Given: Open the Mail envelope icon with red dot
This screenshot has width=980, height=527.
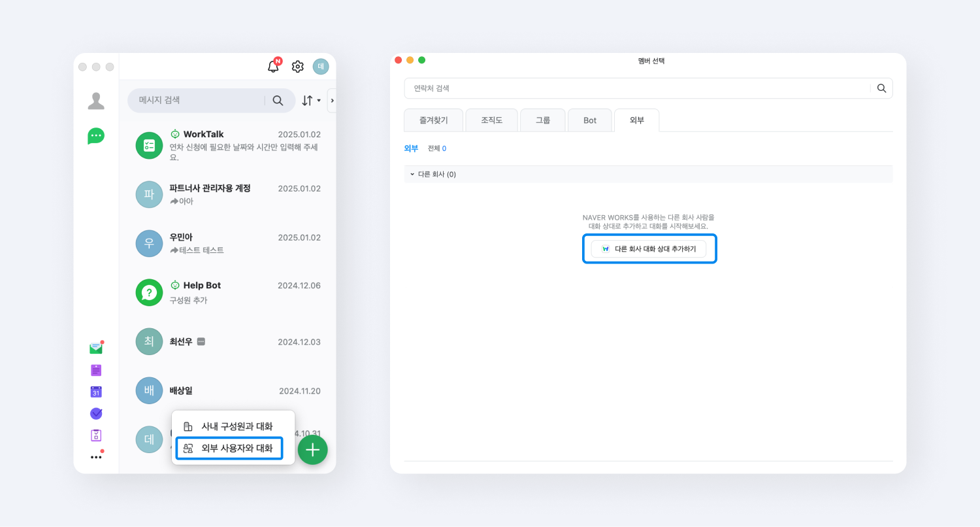Looking at the screenshot, I should coord(96,347).
